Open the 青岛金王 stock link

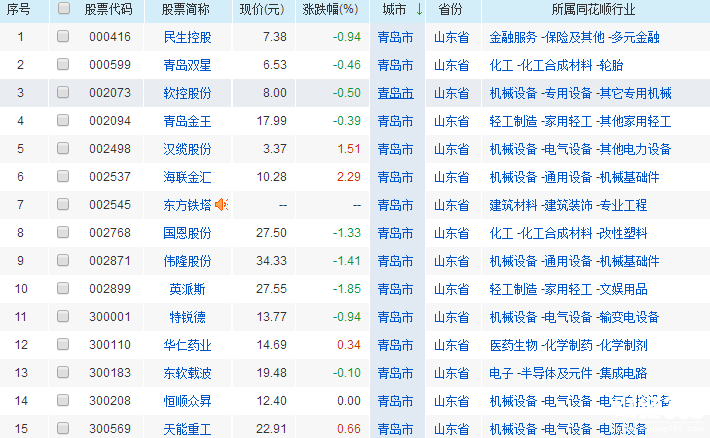click(187, 121)
